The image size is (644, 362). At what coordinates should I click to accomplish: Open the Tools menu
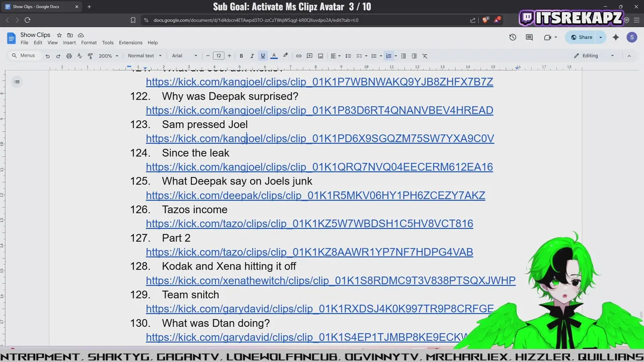pyautogui.click(x=108, y=43)
